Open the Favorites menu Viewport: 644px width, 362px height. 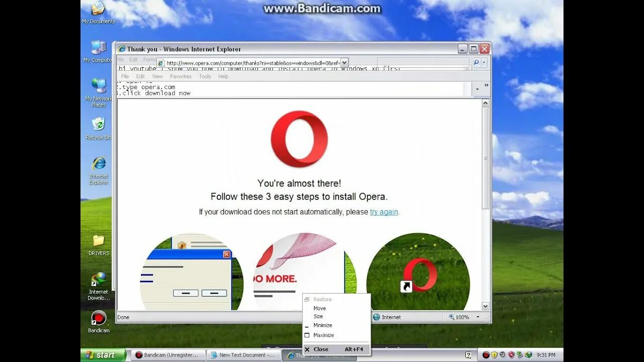click(x=181, y=76)
